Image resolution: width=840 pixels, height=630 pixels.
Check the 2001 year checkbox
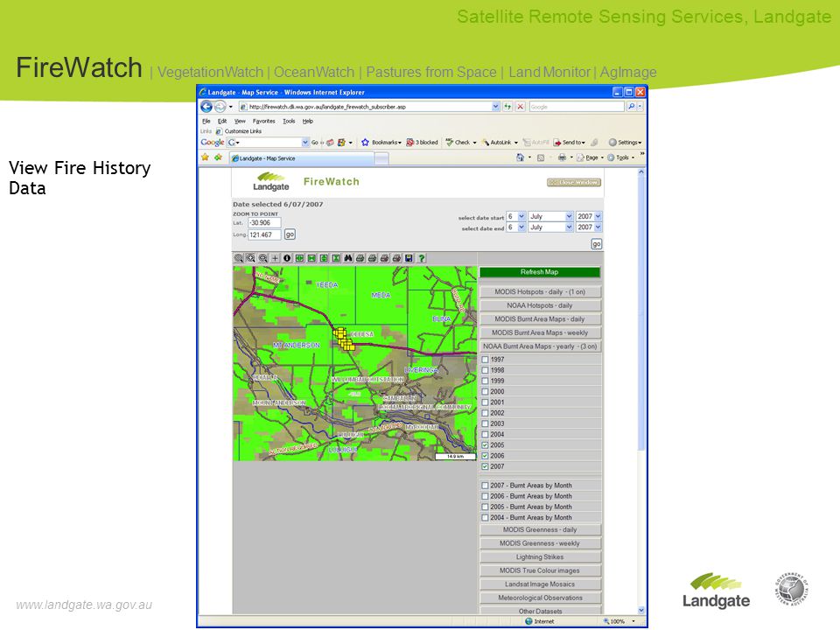485,402
